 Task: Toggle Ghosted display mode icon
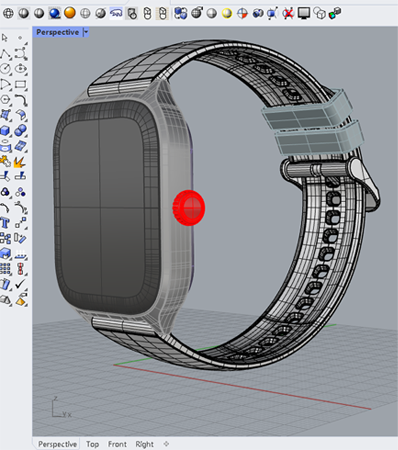tap(85, 13)
